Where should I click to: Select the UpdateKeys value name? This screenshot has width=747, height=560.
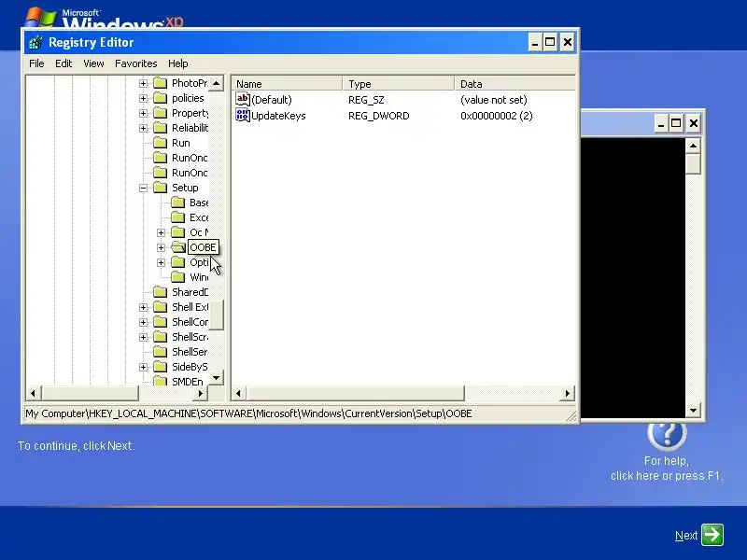click(278, 116)
